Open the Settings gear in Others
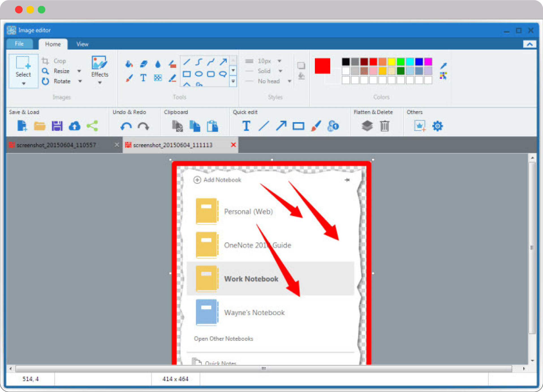Image resolution: width=543 pixels, height=392 pixels. (x=437, y=126)
